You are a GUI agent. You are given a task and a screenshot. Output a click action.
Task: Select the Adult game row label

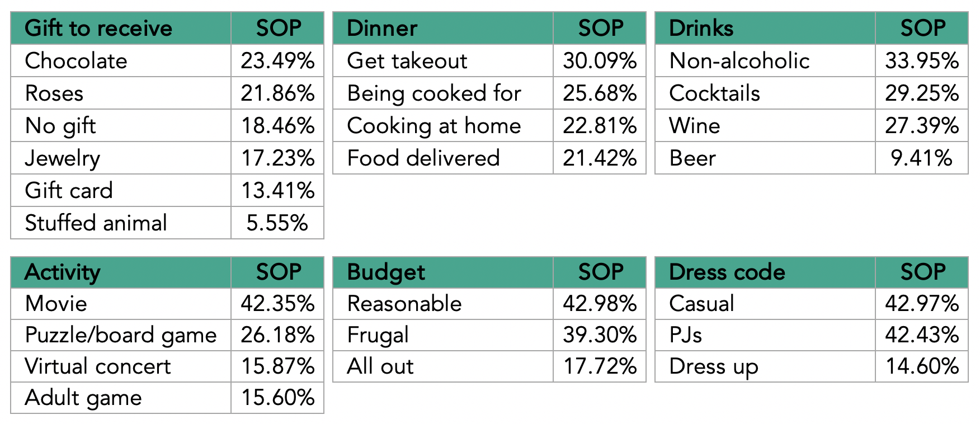tap(83, 398)
